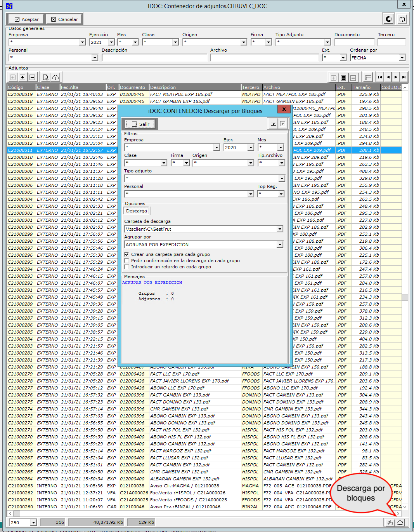
Task: Click the cloud download icon in Adjuntos toolbar
Action: [55, 77]
